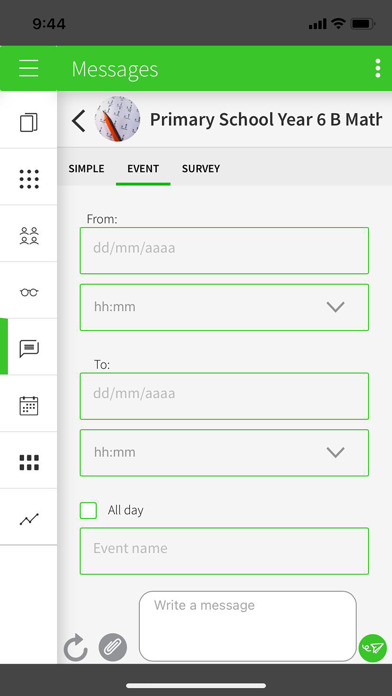Open the three-dot options menu

(377, 68)
